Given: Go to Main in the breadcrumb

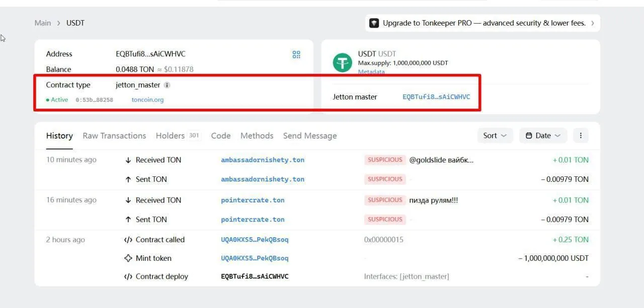Looking at the screenshot, I should pos(43,23).
